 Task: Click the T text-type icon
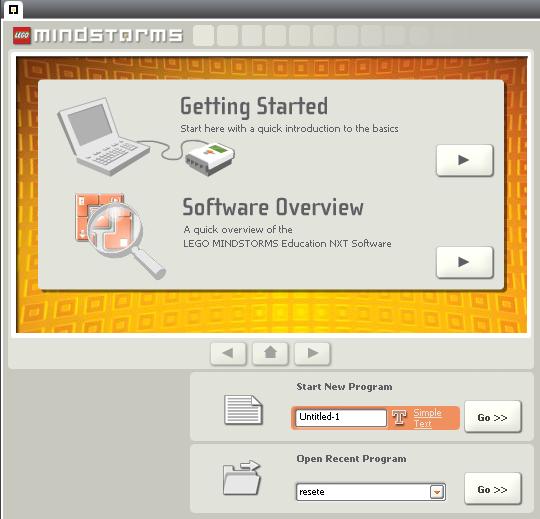click(399, 417)
